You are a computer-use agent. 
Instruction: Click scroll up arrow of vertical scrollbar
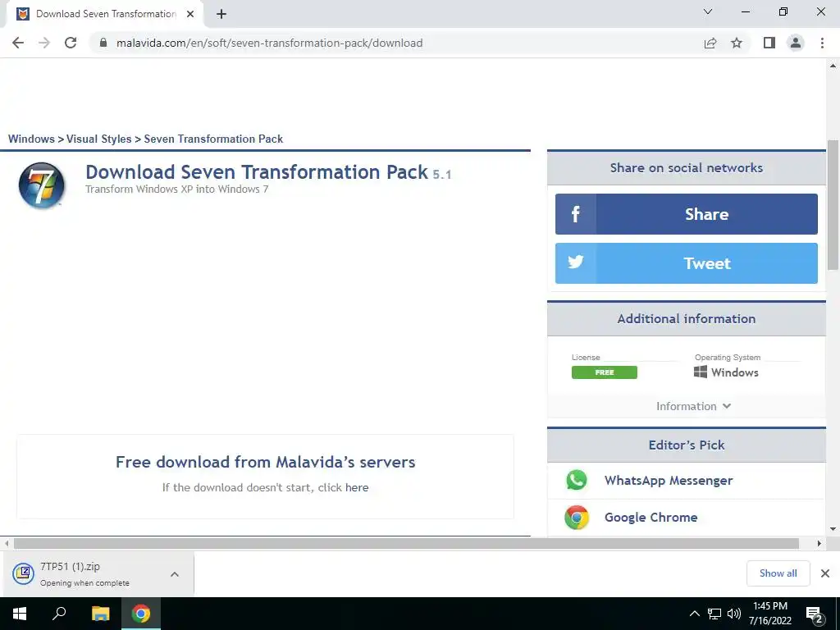tap(833, 66)
